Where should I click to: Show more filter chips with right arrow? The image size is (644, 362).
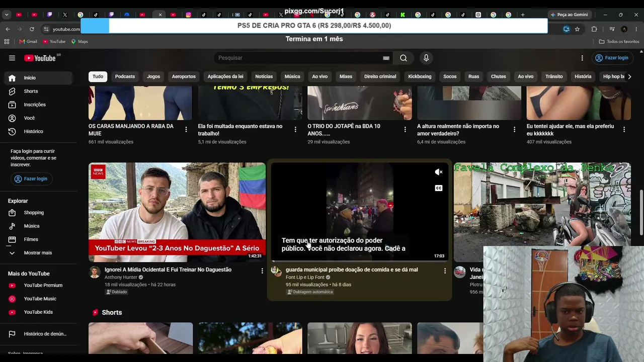629,76
